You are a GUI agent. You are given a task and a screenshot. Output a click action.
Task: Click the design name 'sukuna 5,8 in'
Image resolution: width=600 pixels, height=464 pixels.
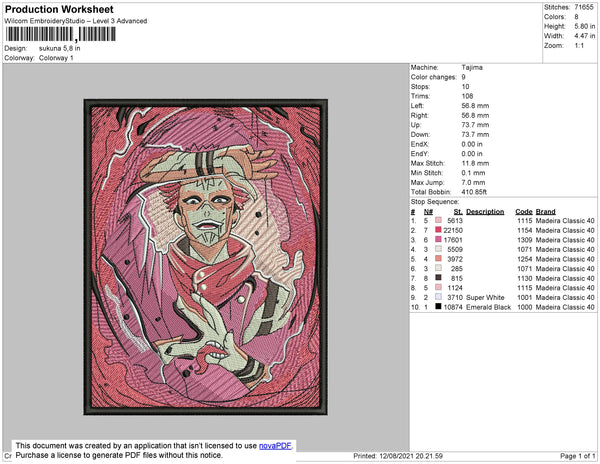(60, 48)
